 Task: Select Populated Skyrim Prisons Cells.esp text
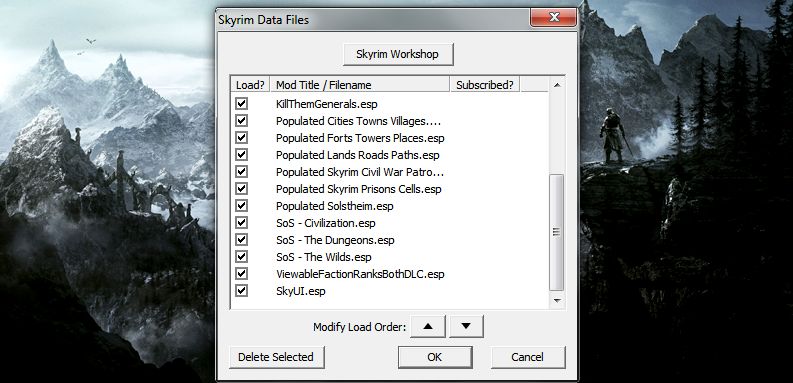tap(359, 189)
